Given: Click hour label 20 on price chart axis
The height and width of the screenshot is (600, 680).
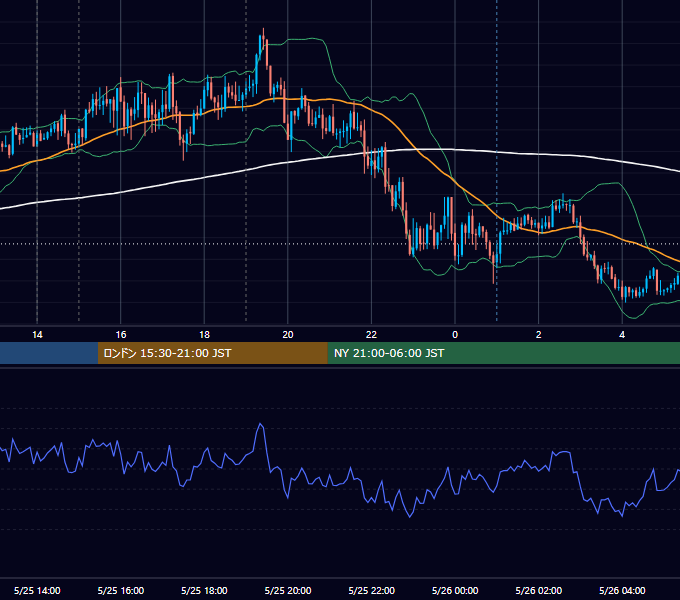Looking at the screenshot, I should (288, 335).
